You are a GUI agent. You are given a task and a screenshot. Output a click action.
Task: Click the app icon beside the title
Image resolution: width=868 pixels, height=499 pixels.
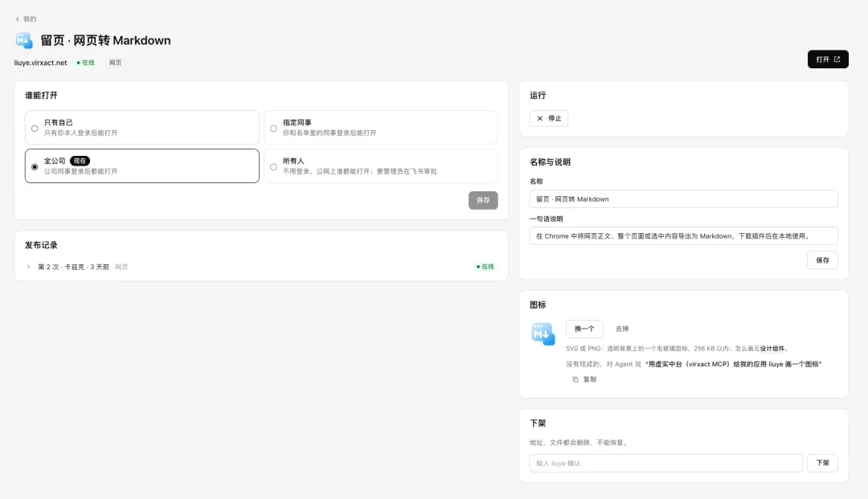24,40
